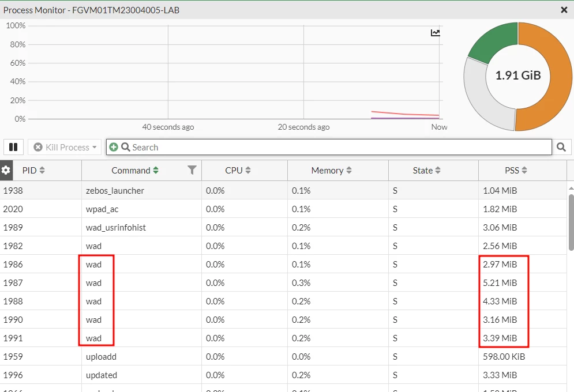Click the table vertical scrollbar
This screenshot has height=392, width=574.
pos(571,223)
